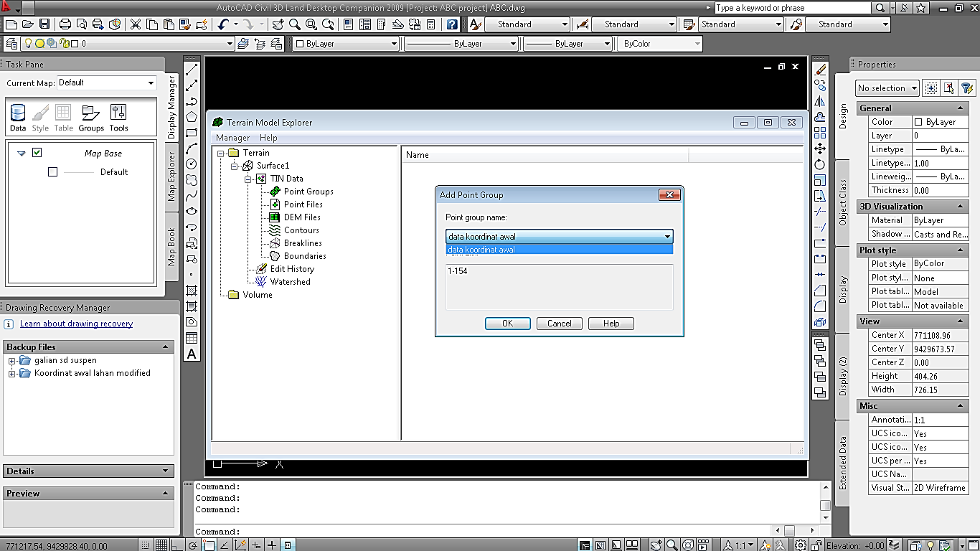Click the Name column header
980x551 pixels.
[545, 155]
